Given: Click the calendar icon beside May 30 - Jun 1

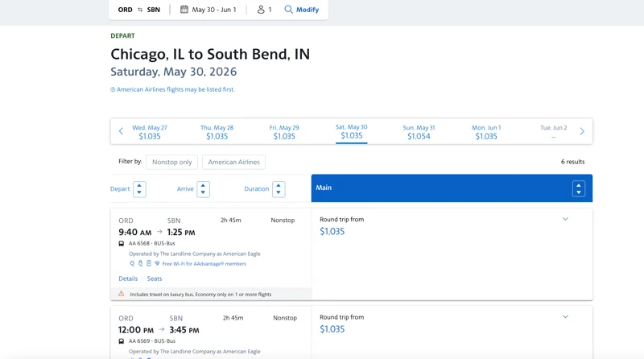Looking at the screenshot, I should coord(184,10).
